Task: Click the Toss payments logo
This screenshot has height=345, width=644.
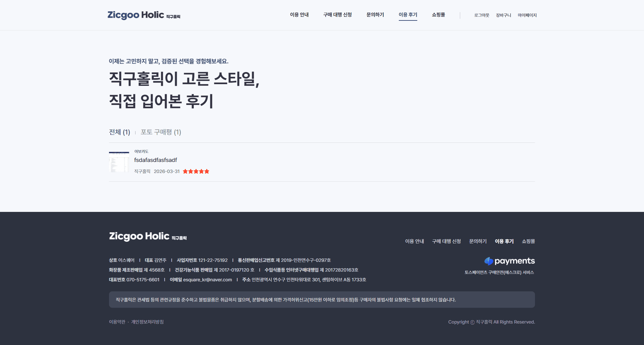Action: click(509, 261)
